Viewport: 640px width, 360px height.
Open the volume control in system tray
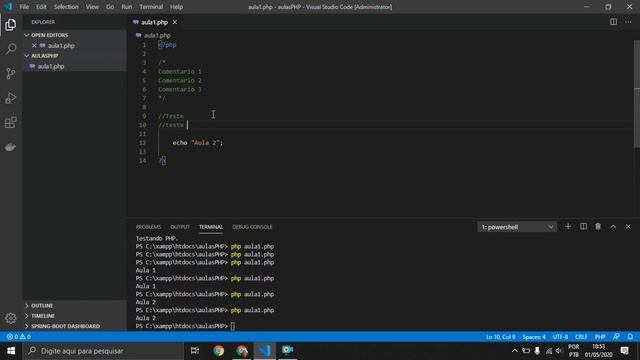pos(559,351)
